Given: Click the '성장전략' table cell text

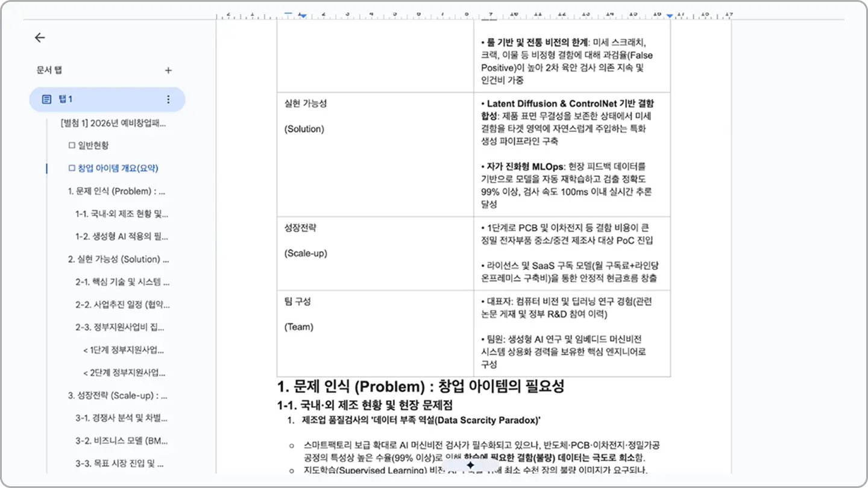Looking at the screenshot, I should (x=300, y=228).
